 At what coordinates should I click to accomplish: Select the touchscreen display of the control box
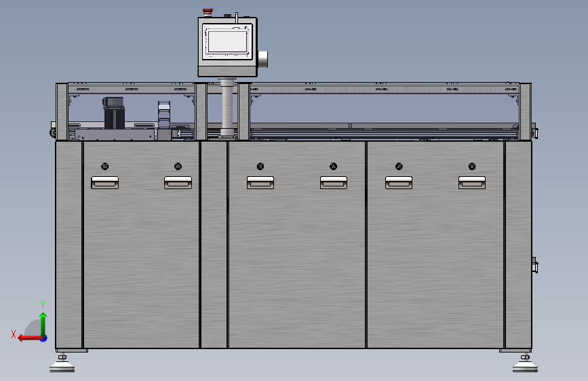pyautogui.click(x=227, y=41)
